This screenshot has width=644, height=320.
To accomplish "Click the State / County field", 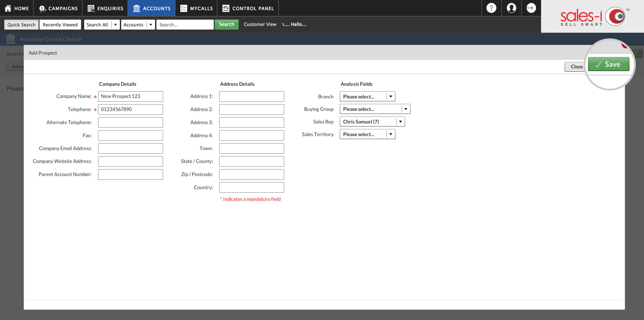I will pyautogui.click(x=251, y=161).
